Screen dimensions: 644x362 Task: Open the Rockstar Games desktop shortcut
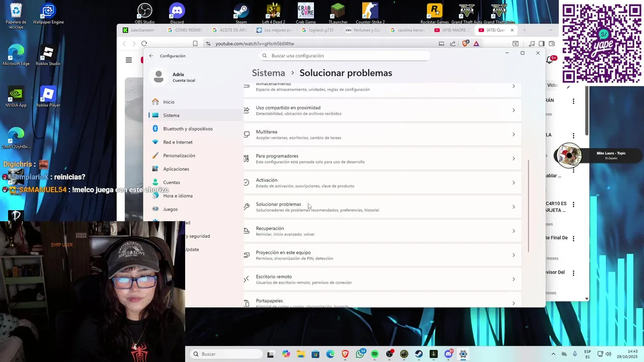(x=435, y=14)
